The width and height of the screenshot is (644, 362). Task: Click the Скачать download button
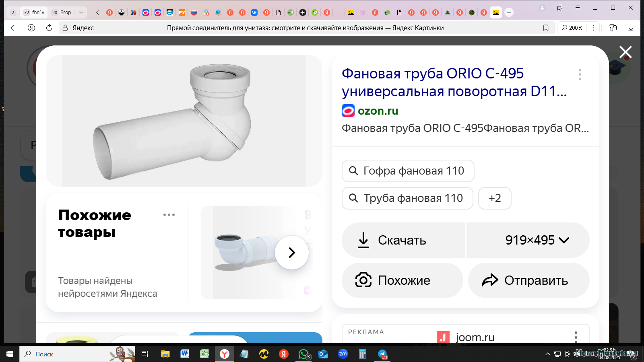pos(403,240)
